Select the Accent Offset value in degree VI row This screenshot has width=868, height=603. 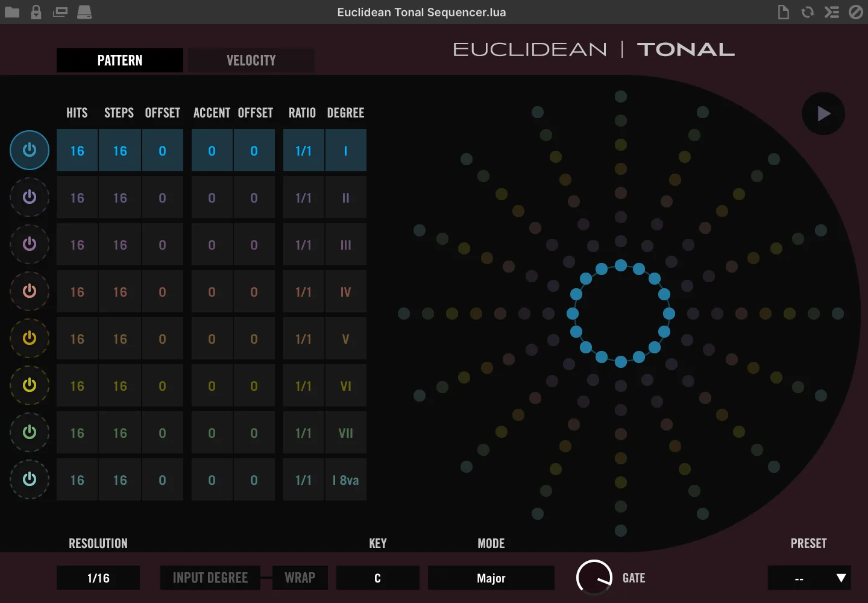point(254,385)
